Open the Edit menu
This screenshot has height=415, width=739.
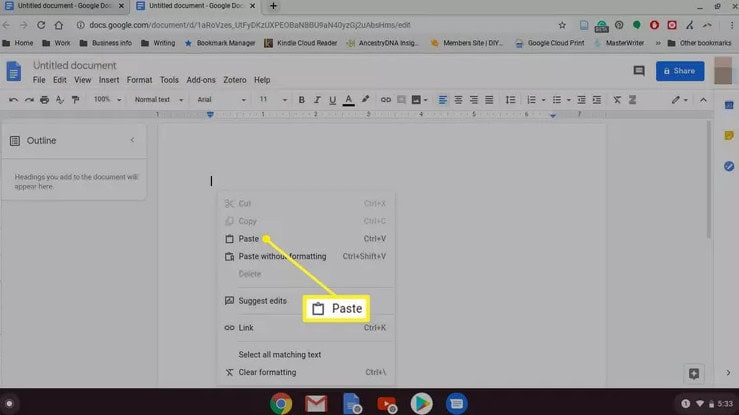point(59,80)
